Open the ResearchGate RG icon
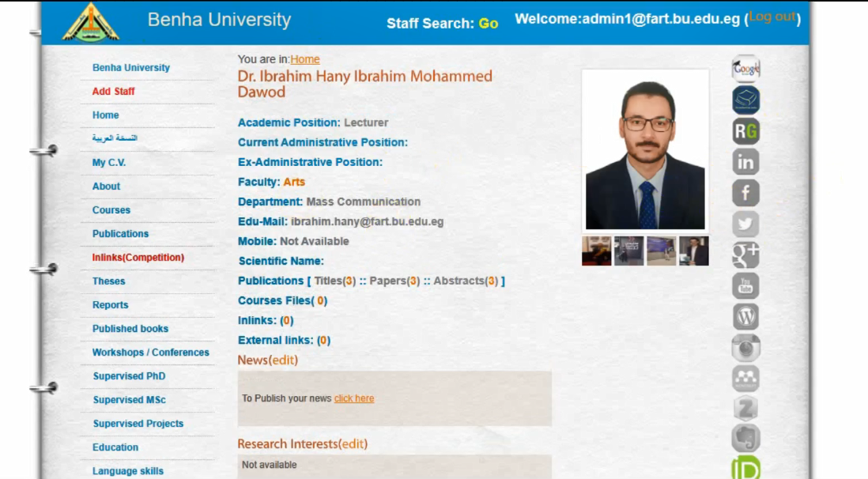868x479 pixels. (x=745, y=131)
